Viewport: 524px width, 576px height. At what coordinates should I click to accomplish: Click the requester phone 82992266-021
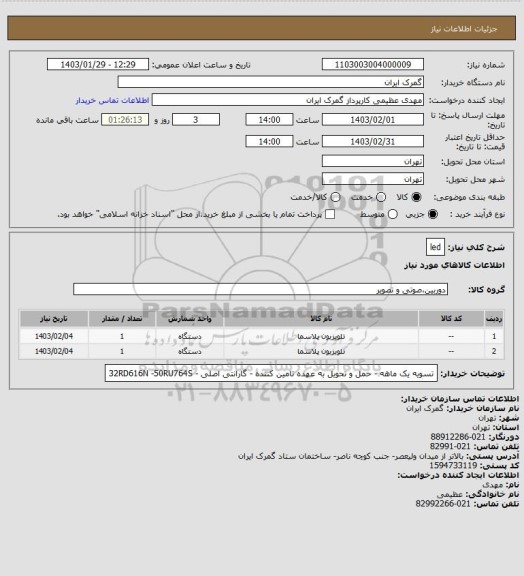(x=443, y=504)
